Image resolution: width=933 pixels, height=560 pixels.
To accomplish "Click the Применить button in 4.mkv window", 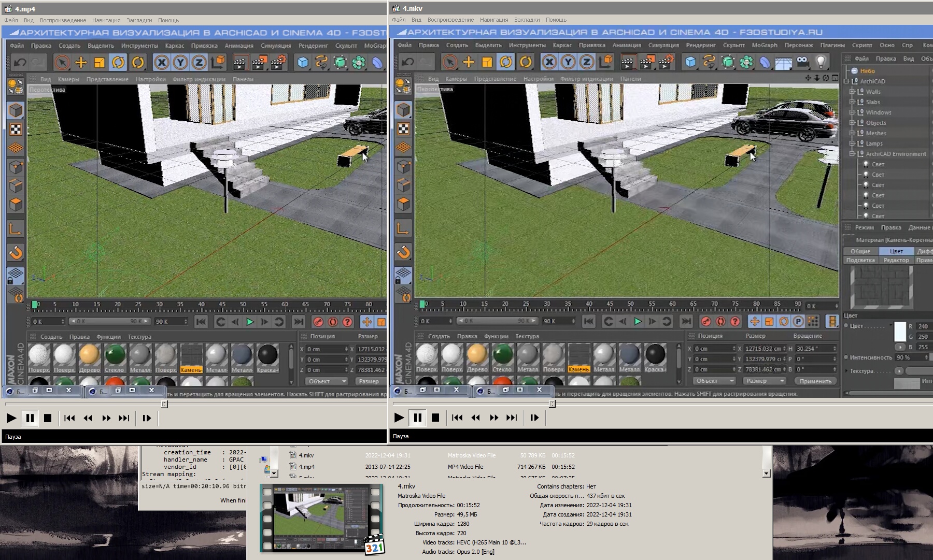I will 815,381.
